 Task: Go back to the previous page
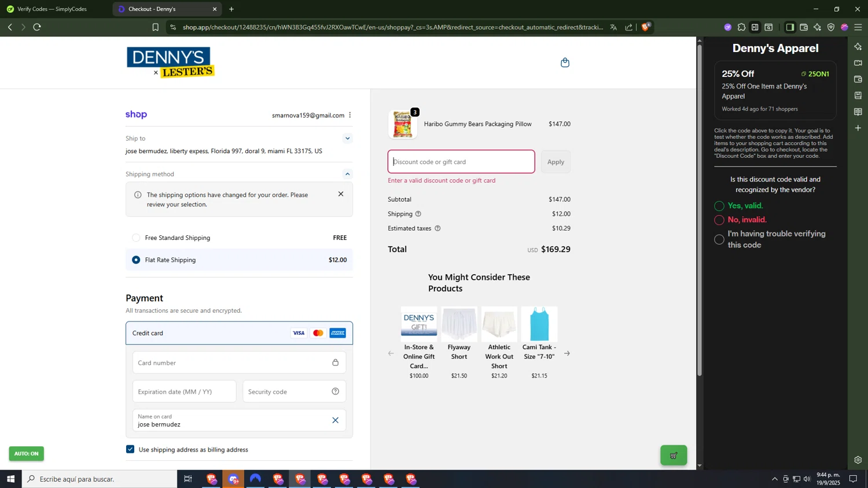(x=10, y=27)
